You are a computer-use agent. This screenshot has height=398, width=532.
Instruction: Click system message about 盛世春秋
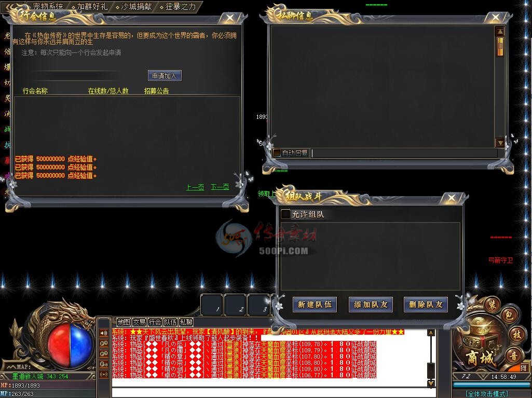click(186, 338)
